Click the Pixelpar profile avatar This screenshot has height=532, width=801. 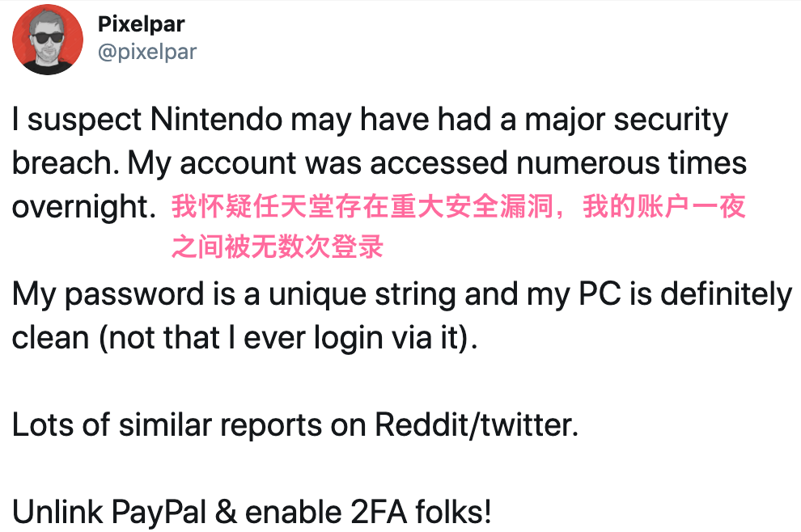49,39
